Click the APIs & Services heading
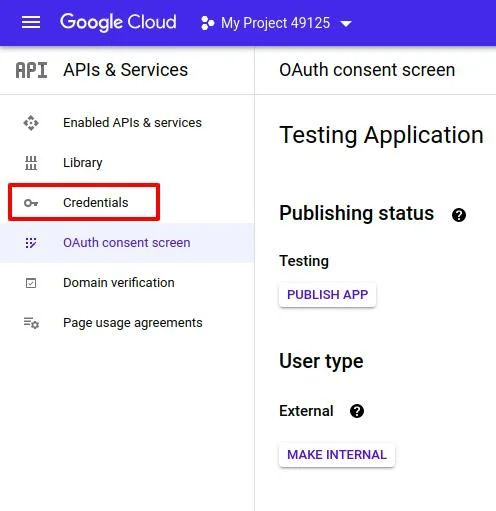 (126, 70)
